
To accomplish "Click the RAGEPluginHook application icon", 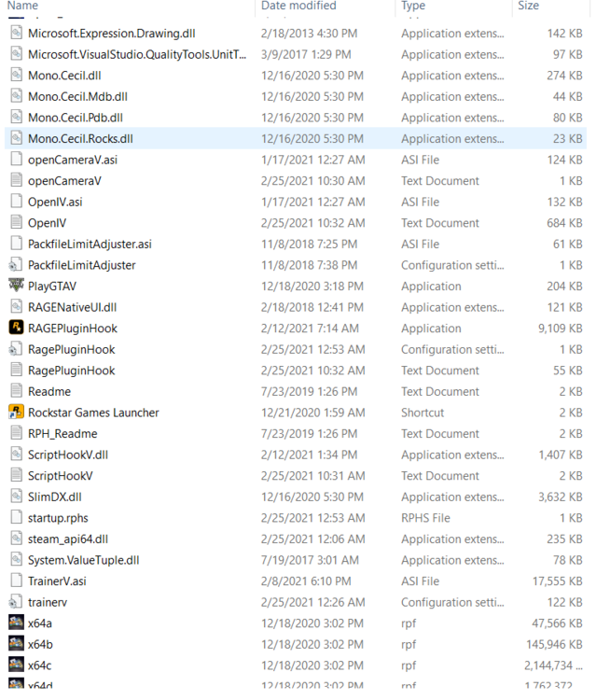I will click(x=17, y=328).
